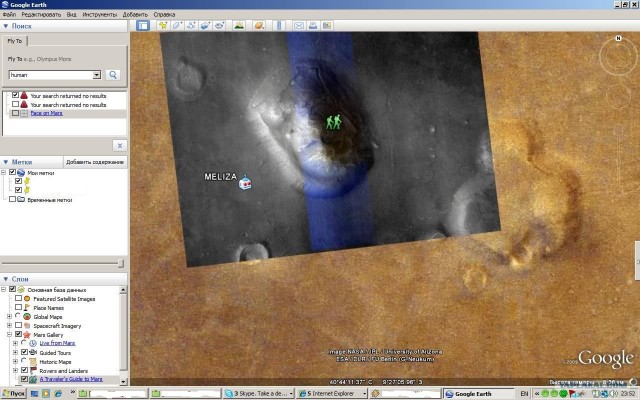Open the Fly To search history dropdown
The width and height of the screenshot is (640, 400).
point(97,75)
